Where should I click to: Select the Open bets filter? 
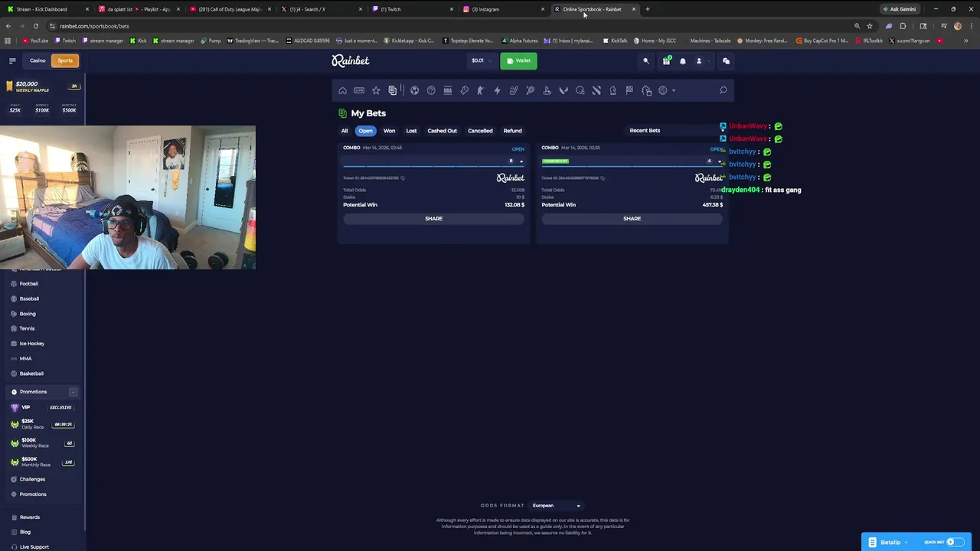366,131
